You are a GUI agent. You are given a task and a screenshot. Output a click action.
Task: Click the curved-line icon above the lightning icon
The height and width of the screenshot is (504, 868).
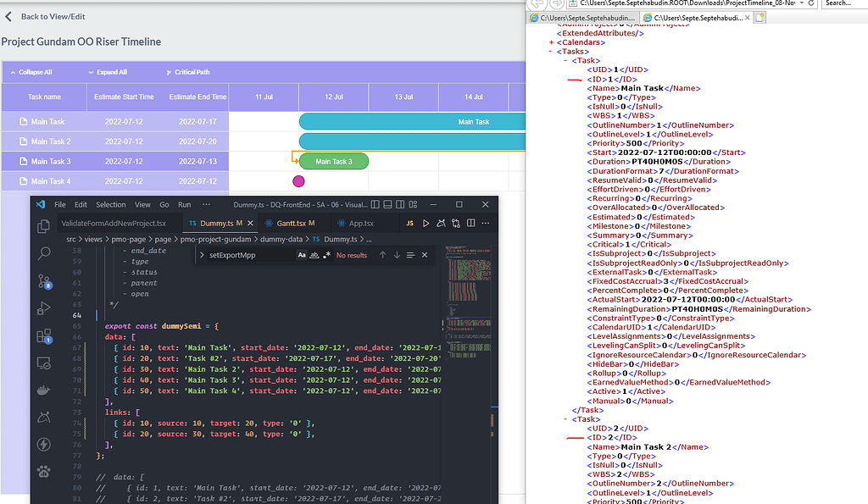click(44, 417)
